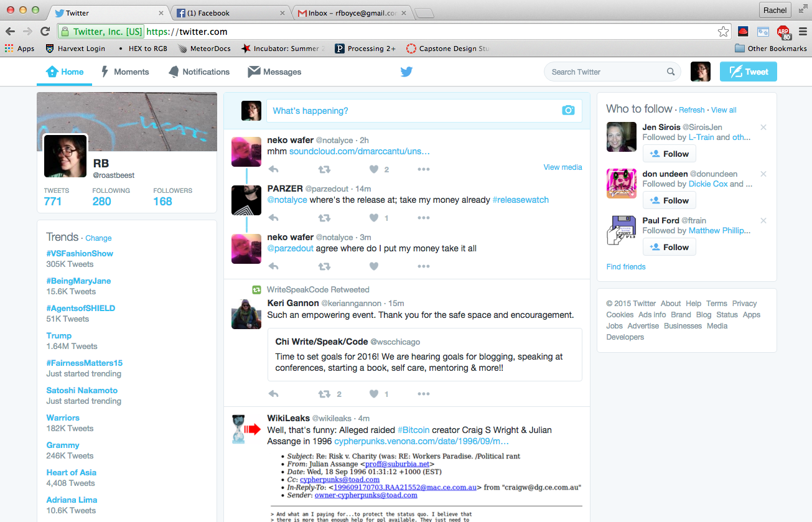This screenshot has width=812, height=522.
Task: Go to the Home tab
Action: [65, 72]
